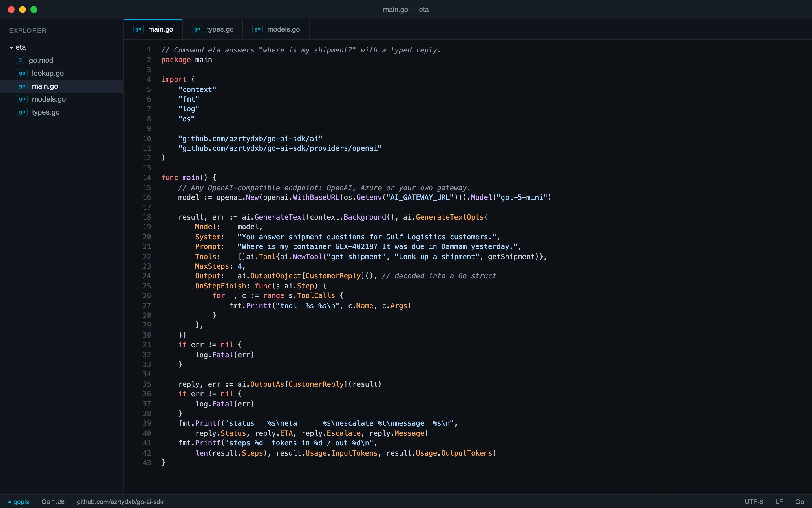This screenshot has width=812, height=508.
Task: Click the EXPLORER panel heading
Action: tap(28, 30)
